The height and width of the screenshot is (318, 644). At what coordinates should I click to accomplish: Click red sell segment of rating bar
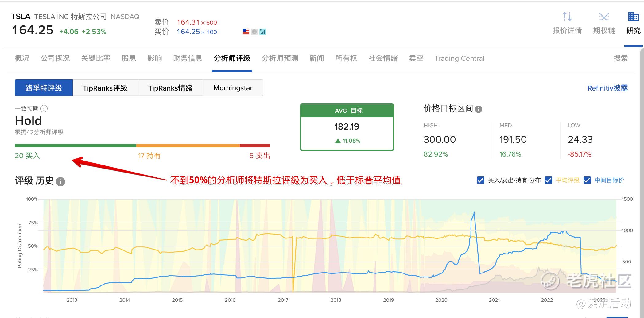tap(255, 145)
